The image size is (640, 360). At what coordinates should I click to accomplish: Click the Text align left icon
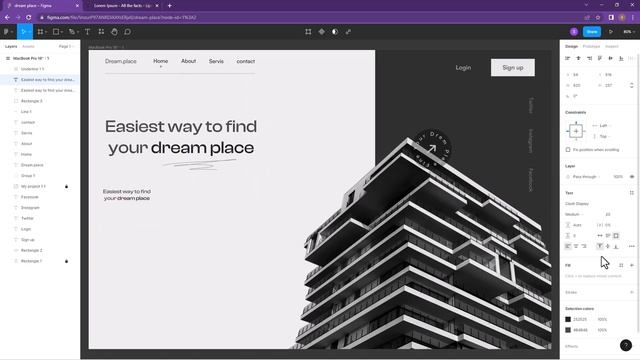tap(568, 246)
